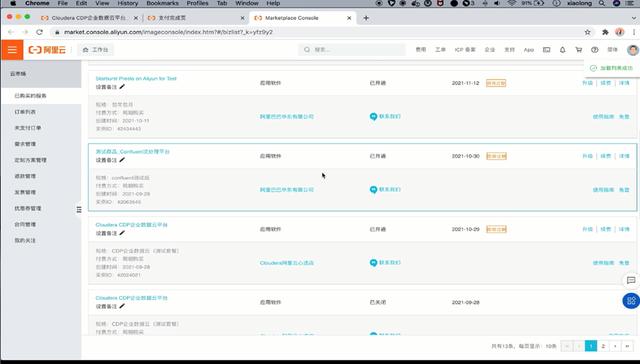Click vendor company link in Starburst row
This screenshot has width=640, height=364.
point(287,117)
